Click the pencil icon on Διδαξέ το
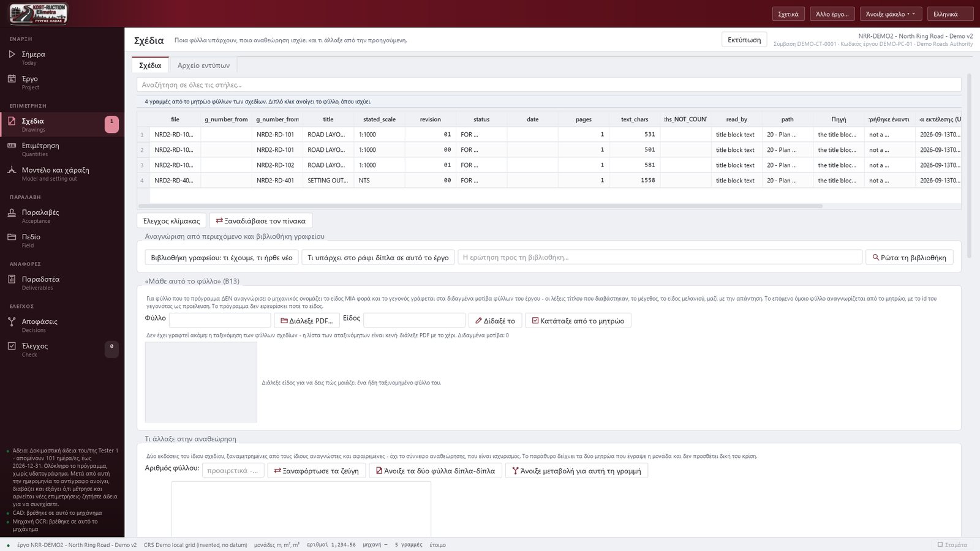Screen dimensions: 980x551 478,320
